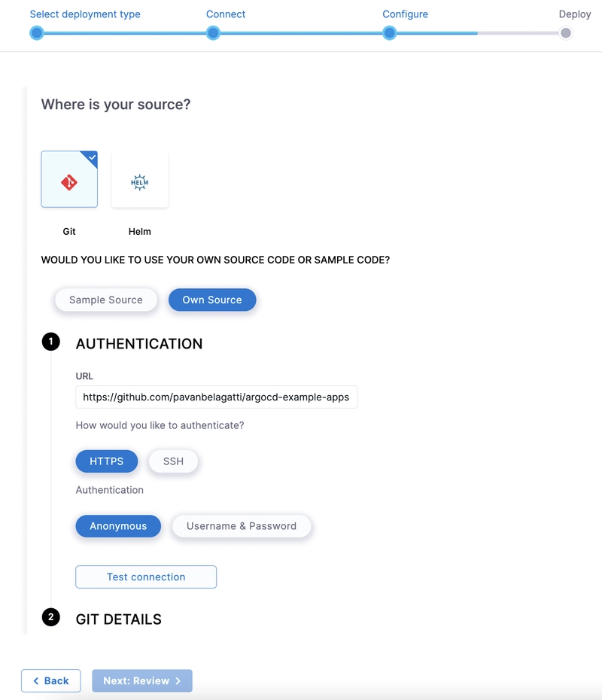
Task: Click the checkmark on the Git card corner
Action: (x=92, y=157)
